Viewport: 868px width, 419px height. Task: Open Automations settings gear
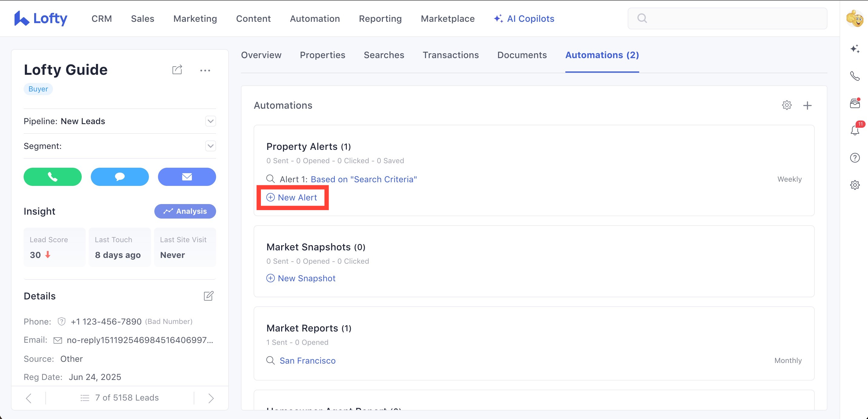click(x=787, y=105)
